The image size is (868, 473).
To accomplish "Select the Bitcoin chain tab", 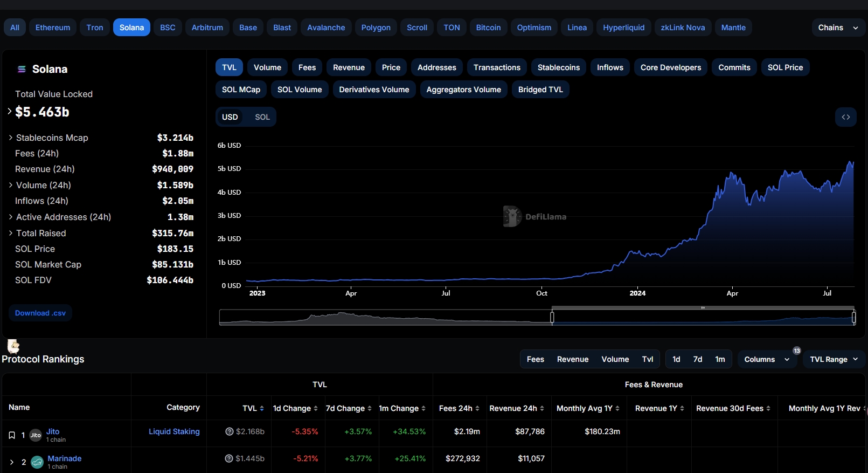I will 488,28.
